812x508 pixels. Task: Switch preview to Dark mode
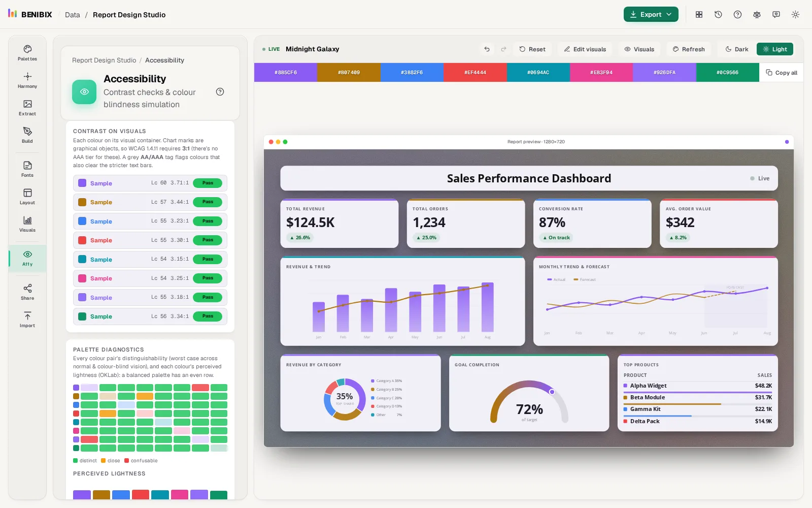point(737,49)
